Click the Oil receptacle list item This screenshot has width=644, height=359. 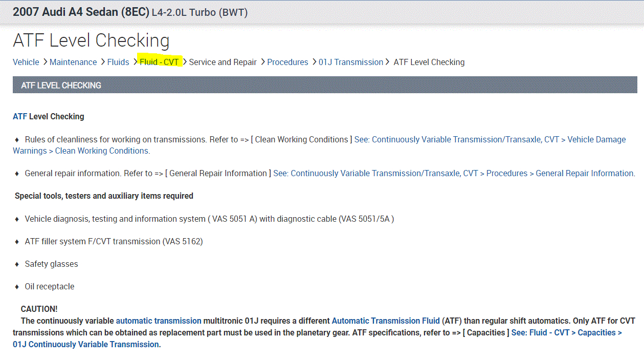point(50,286)
